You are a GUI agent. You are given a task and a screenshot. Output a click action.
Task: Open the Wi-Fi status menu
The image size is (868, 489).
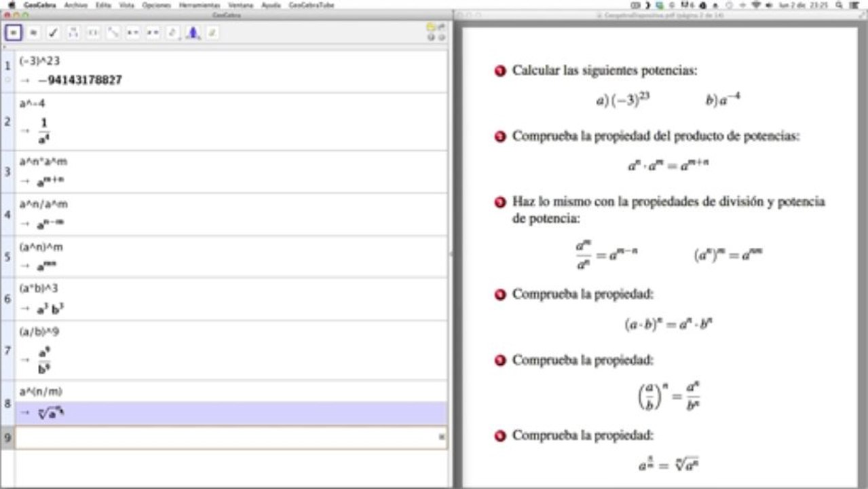click(757, 4)
